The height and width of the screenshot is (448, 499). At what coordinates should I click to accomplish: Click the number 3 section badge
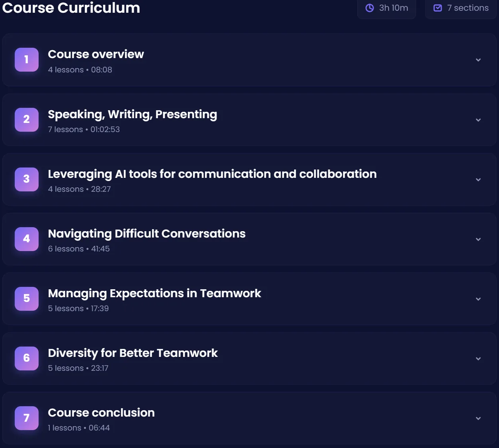[27, 179]
